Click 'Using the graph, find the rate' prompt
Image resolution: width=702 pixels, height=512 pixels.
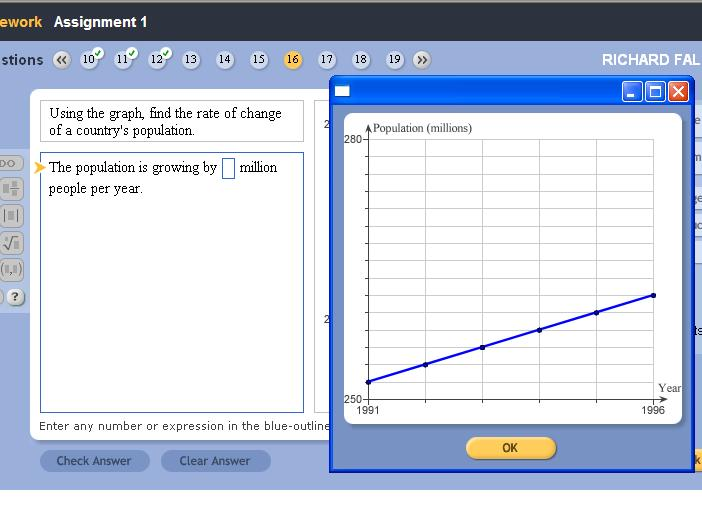pos(166,121)
